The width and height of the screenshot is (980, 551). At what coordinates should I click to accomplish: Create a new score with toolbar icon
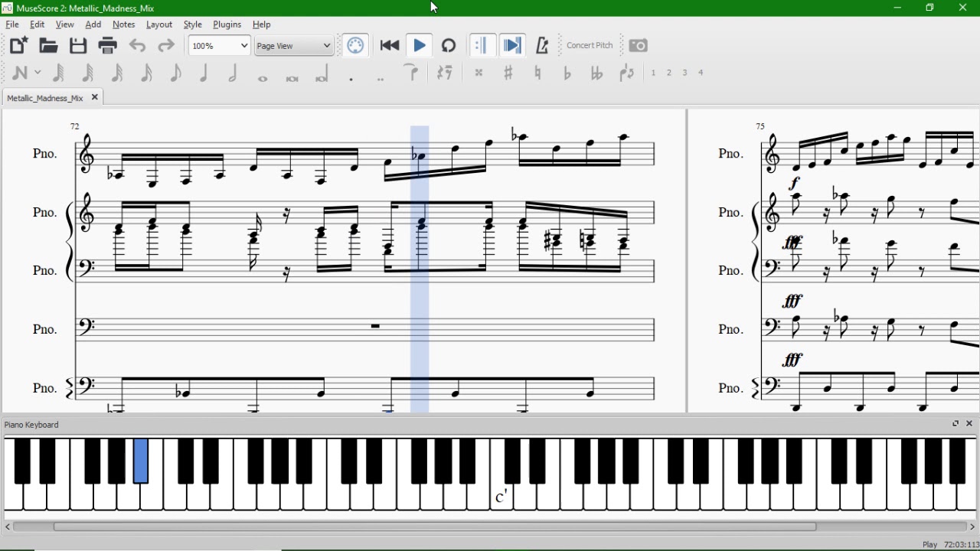coord(19,45)
